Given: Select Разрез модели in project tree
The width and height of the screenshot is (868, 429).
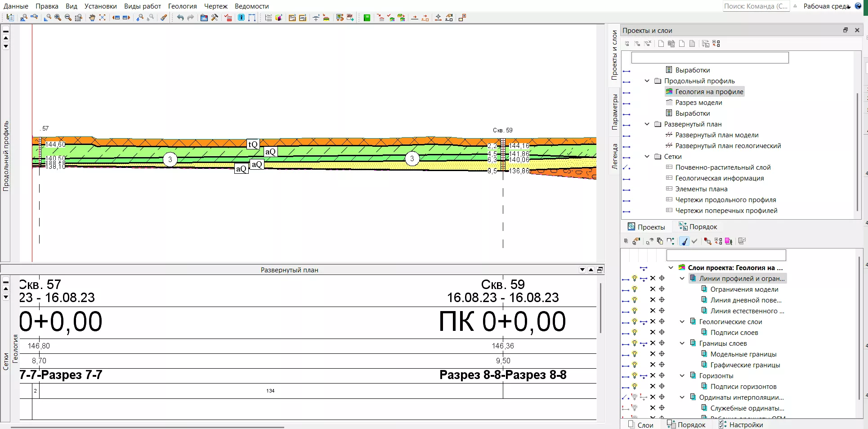Looking at the screenshot, I should tap(698, 103).
